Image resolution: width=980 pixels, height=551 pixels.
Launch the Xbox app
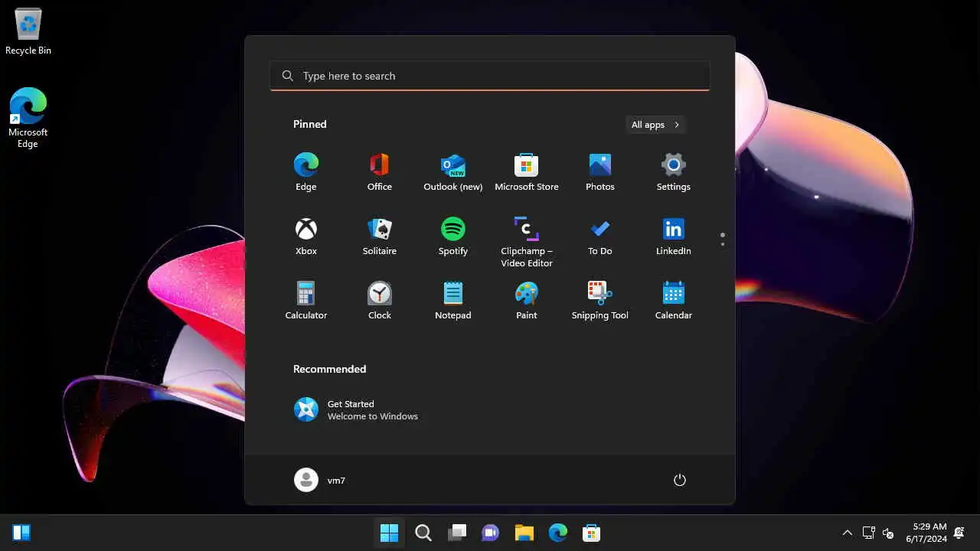pos(305,236)
